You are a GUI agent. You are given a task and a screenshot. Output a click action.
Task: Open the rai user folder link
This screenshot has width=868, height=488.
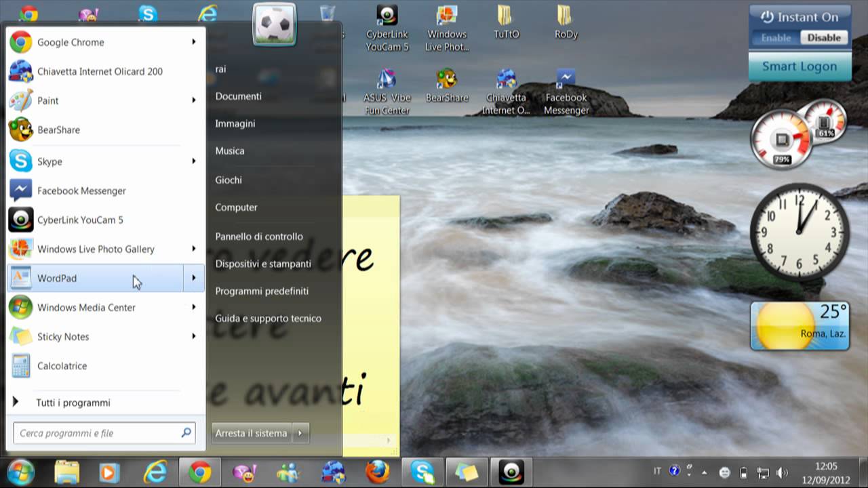[220, 69]
